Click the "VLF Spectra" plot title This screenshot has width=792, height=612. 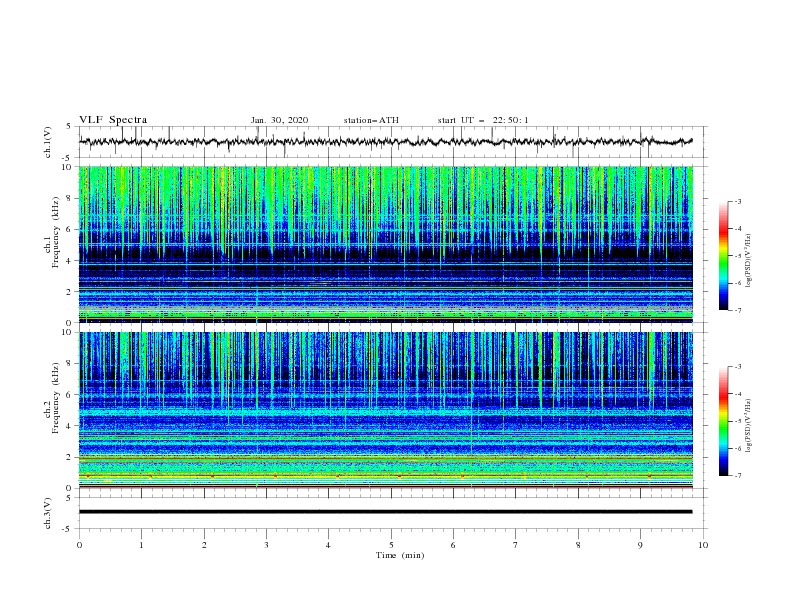113,120
